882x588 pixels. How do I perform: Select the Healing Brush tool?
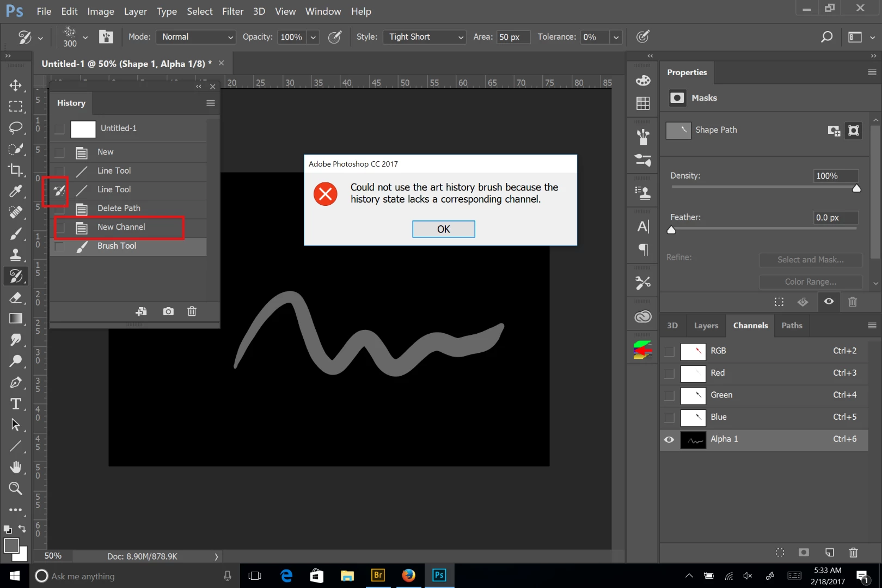15,212
